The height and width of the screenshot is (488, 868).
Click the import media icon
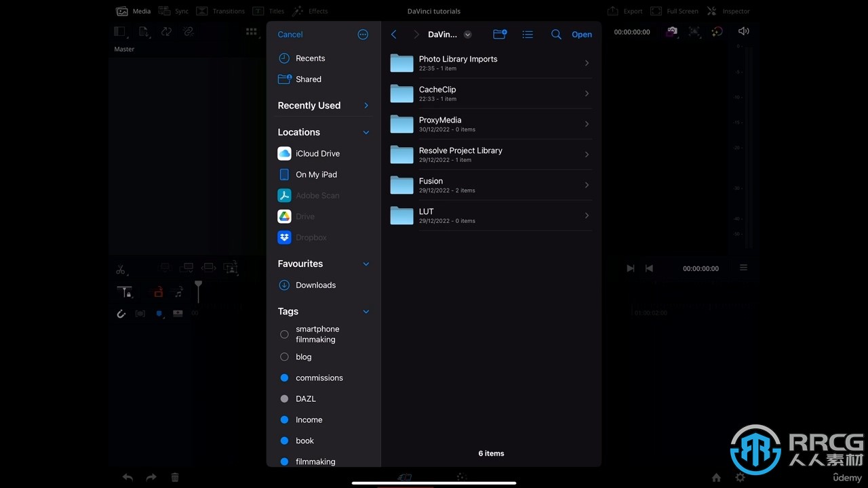[144, 31]
